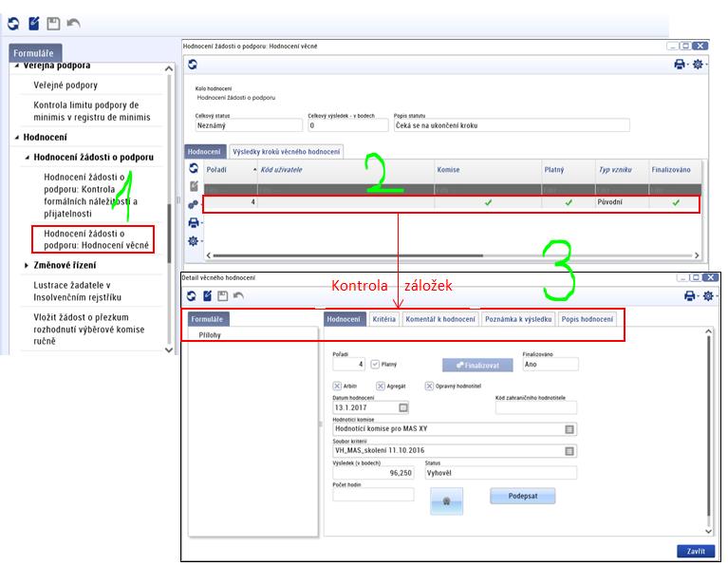Click the gears action icon beside the grid

coord(193,204)
